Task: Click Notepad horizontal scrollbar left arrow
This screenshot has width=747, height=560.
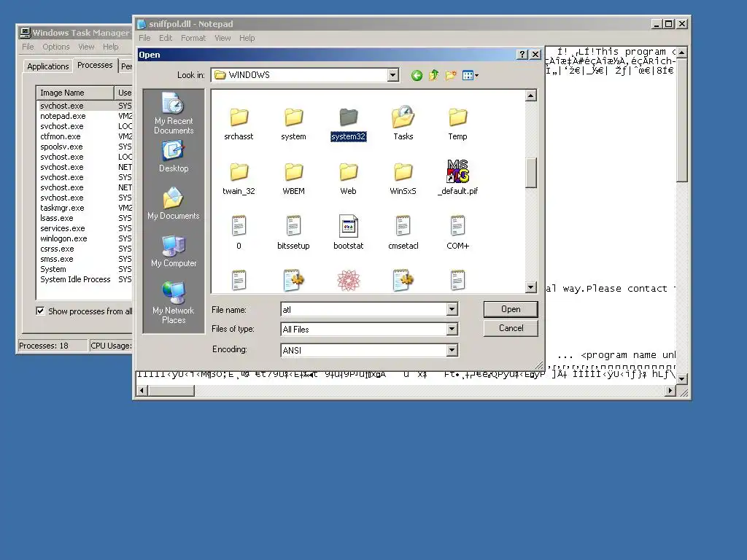Action: click(142, 391)
